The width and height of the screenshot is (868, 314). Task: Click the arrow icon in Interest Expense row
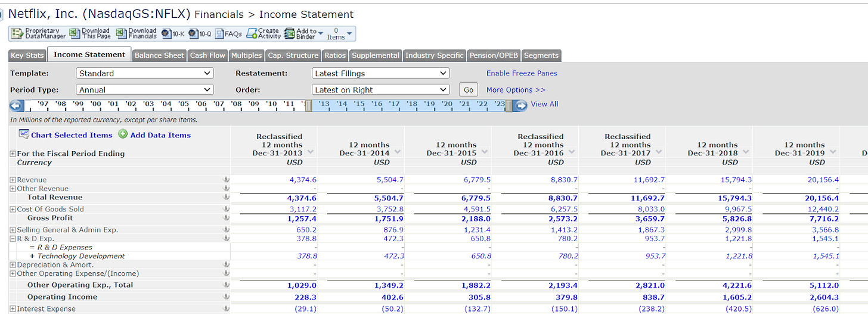[226, 309]
